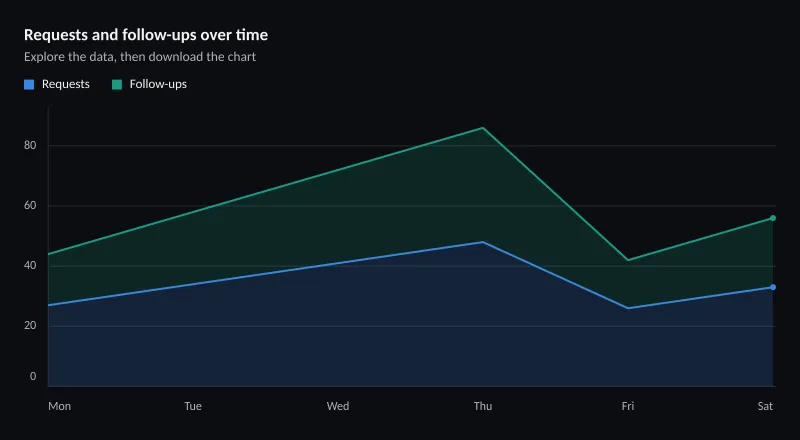Screen dimensions: 800x440
Task: Click the blue Requests legend swatch
Action: tap(29, 85)
